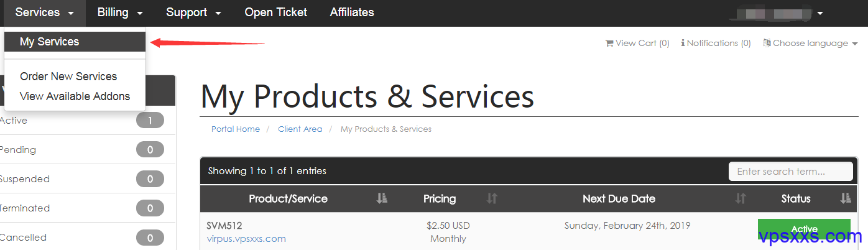Click the Choose language translate icon
This screenshot has height=250, width=868.
point(767,43)
